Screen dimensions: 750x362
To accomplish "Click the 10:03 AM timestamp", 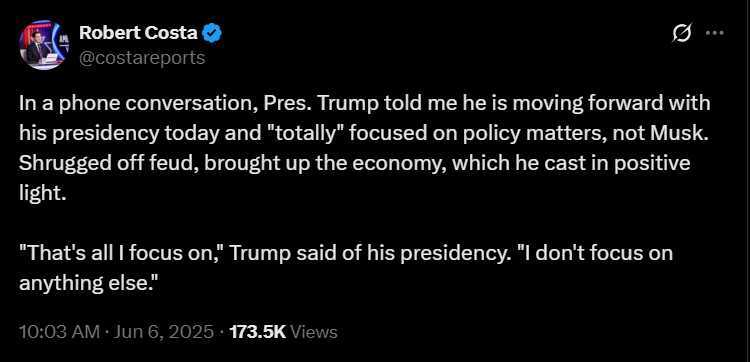I will coord(60,331).
